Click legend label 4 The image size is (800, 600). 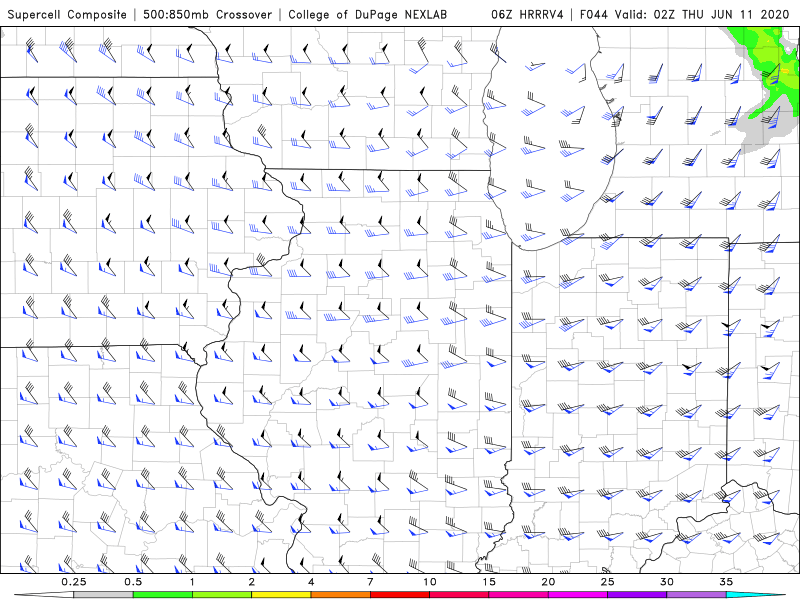click(311, 582)
